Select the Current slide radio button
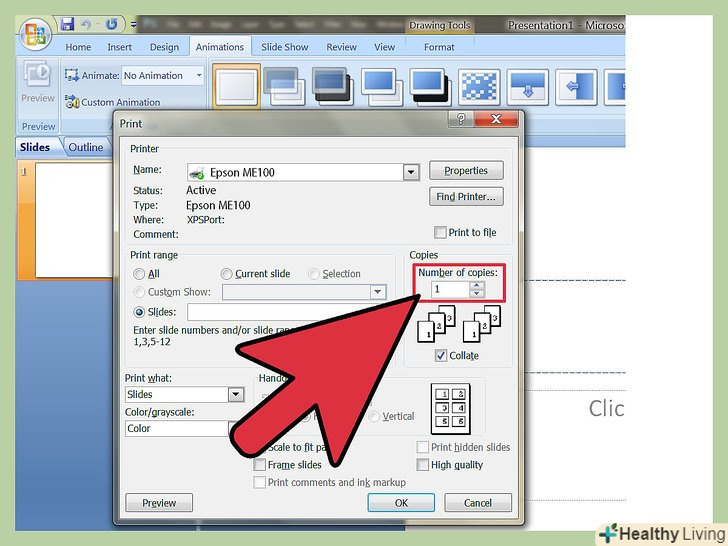 [226, 274]
